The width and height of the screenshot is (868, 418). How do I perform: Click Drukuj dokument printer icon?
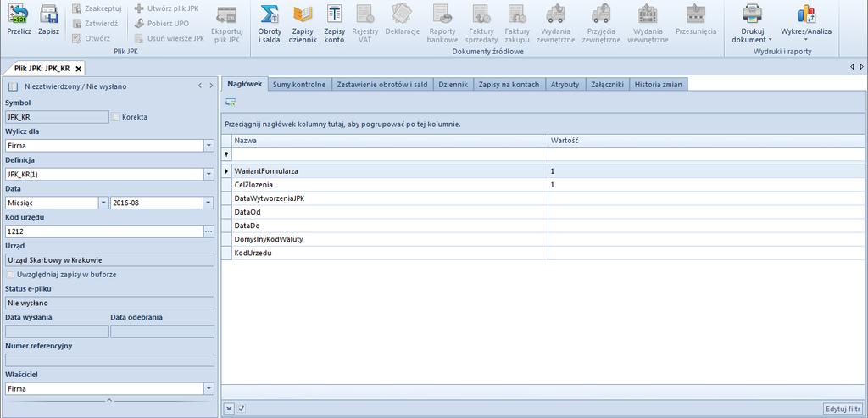[753, 14]
